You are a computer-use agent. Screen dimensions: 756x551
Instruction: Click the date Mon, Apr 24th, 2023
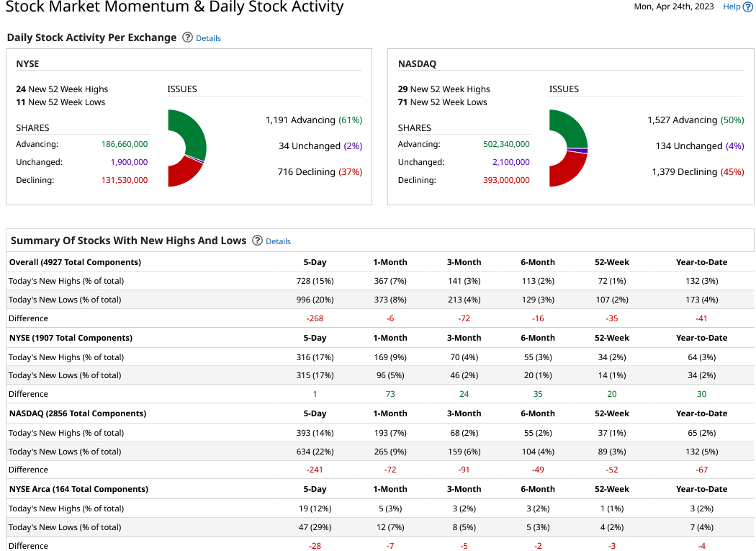pos(674,6)
